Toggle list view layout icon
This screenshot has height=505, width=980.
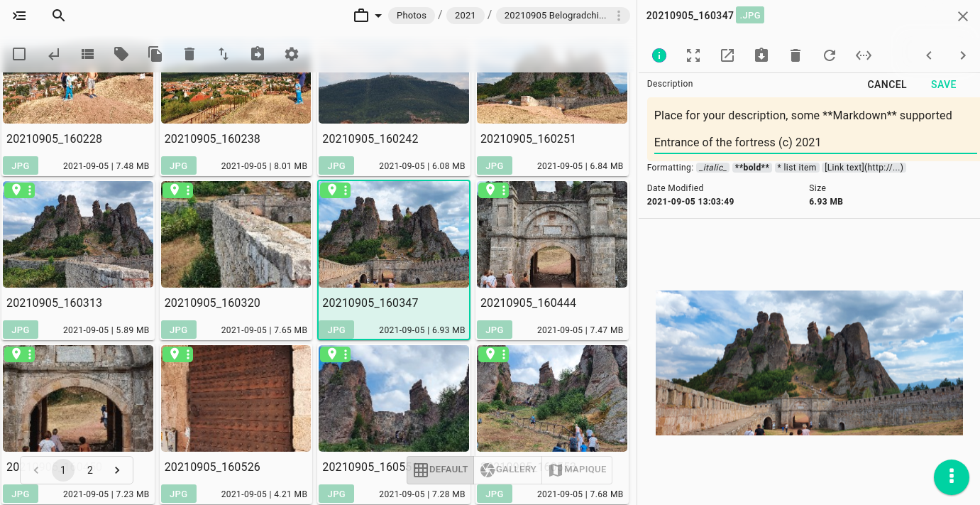point(87,54)
